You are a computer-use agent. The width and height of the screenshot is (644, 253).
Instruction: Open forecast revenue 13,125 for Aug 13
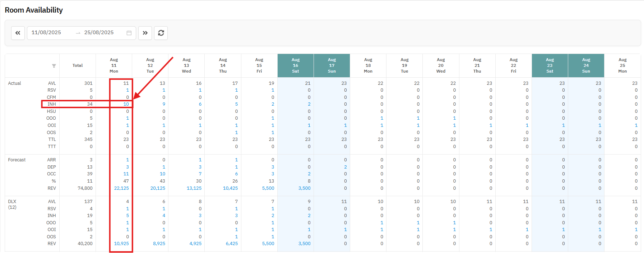[x=194, y=188]
